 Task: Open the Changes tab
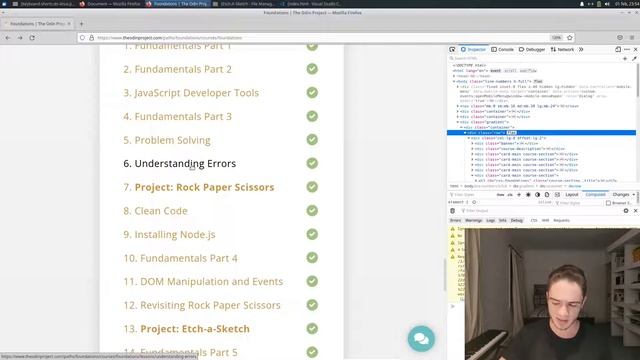[x=621, y=195]
